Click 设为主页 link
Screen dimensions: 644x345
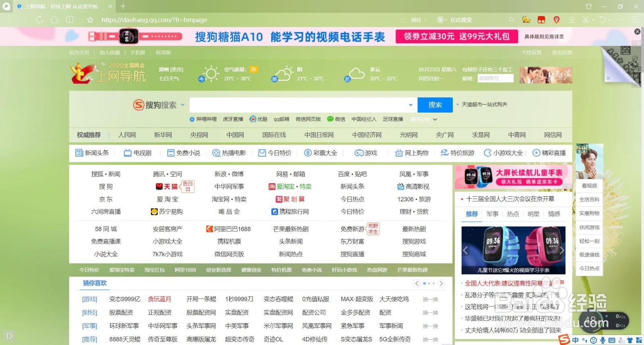tap(79, 52)
